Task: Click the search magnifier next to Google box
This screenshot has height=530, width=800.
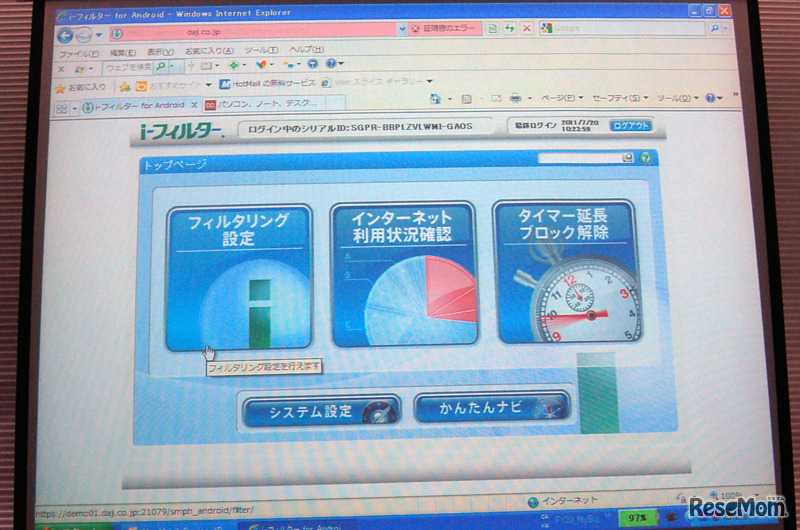Action: pos(714,29)
